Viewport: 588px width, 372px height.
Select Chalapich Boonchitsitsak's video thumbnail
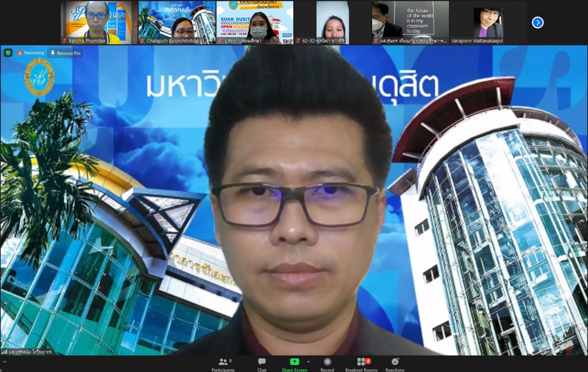pos(177,23)
